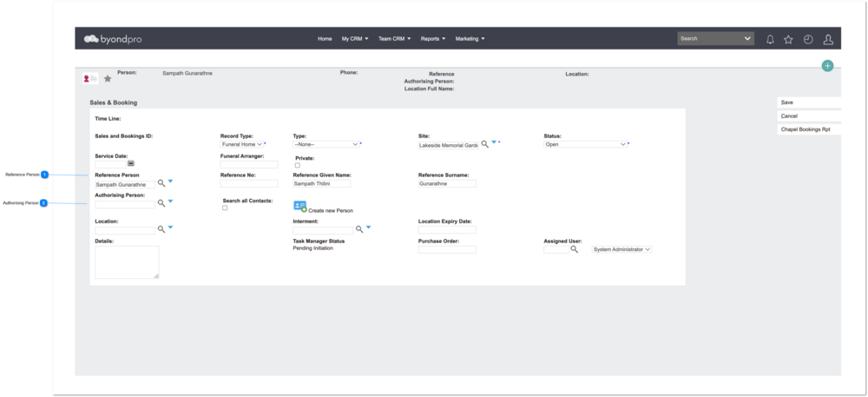This screenshot has height=397, width=868.
Task: Click the Funeral Arranger input field
Action: point(249,164)
